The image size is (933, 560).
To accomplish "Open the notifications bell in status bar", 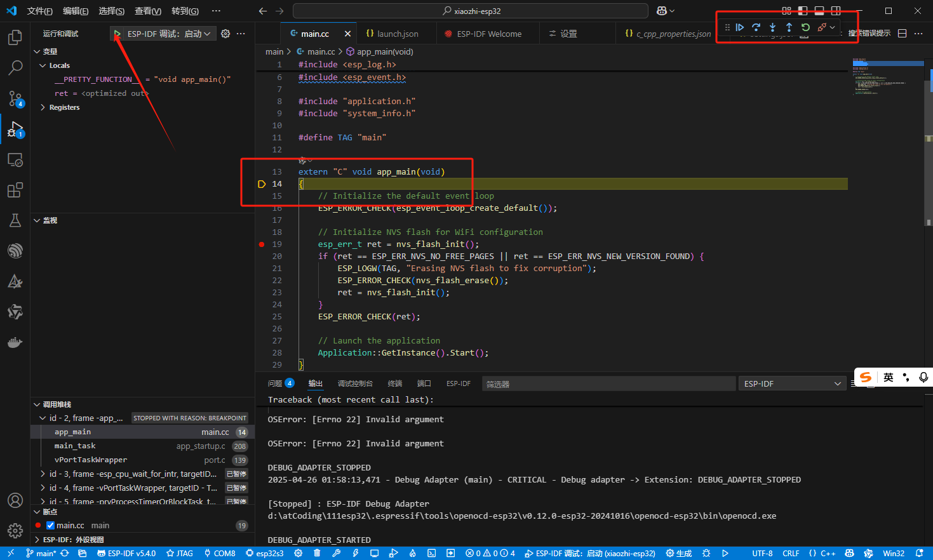I will click(919, 554).
